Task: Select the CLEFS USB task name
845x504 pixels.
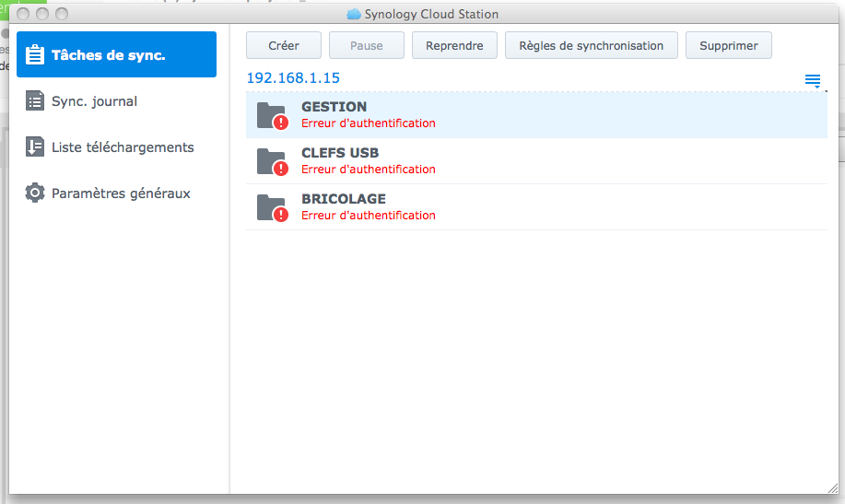Action: (340, 153)
